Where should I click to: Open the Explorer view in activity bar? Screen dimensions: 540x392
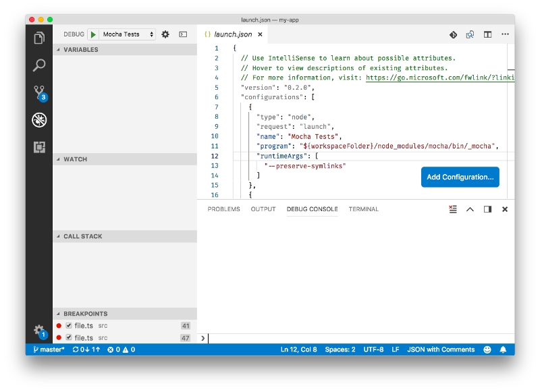pyautogui.click(x=39, y=38)
